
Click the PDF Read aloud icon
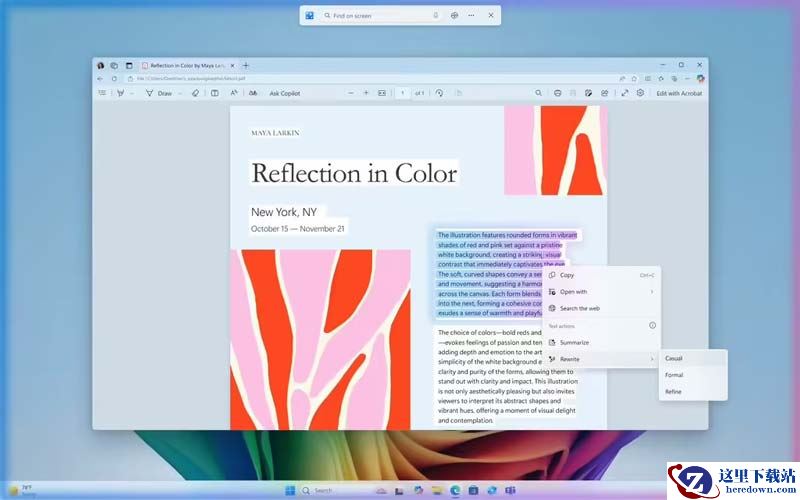234,93
